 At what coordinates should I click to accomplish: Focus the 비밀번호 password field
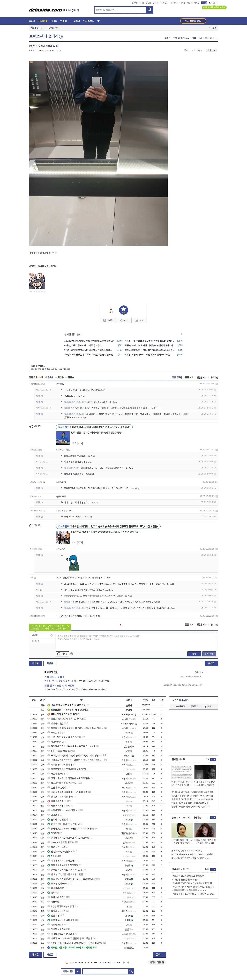[x=43, y=641]
